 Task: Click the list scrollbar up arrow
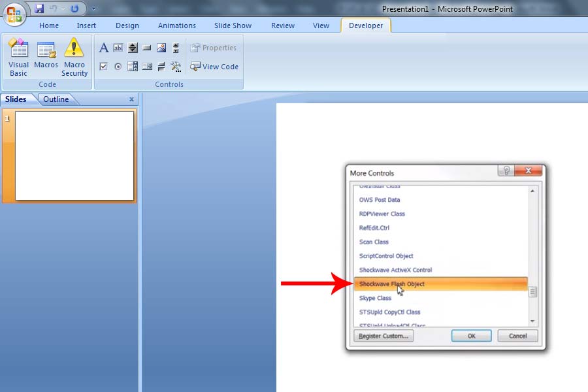(532, 191)
